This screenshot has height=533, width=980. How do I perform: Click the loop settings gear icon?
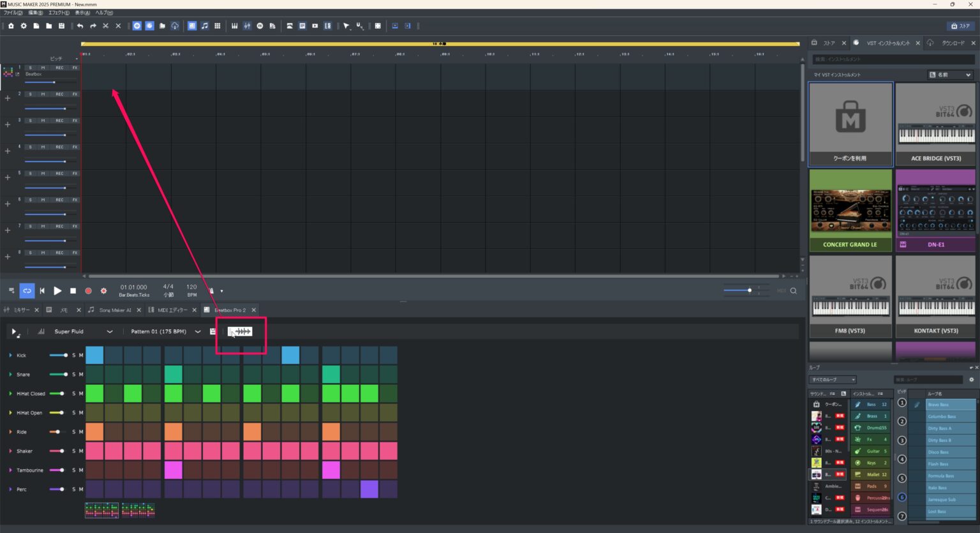(971, 380)
